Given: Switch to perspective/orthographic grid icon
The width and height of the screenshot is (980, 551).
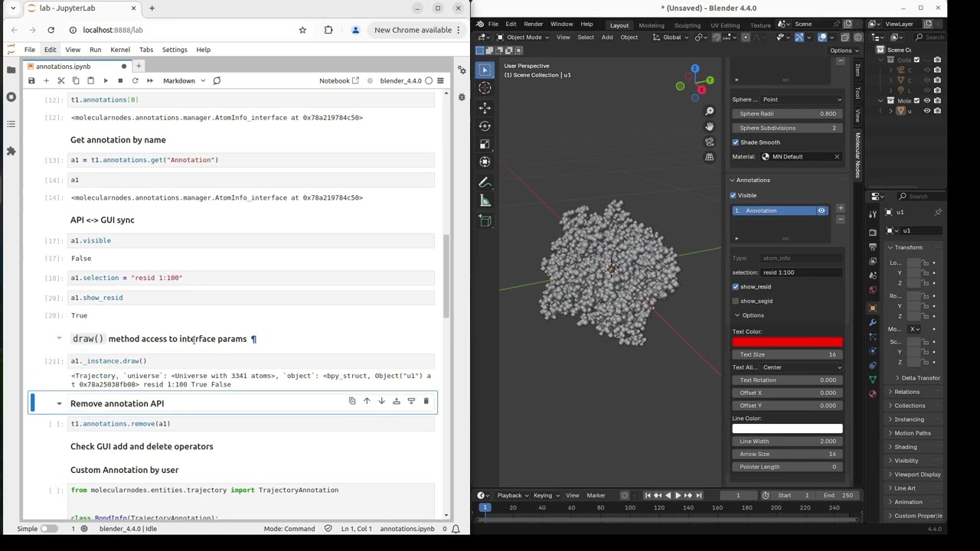Looking at the screenshot, I should [709, 157].
